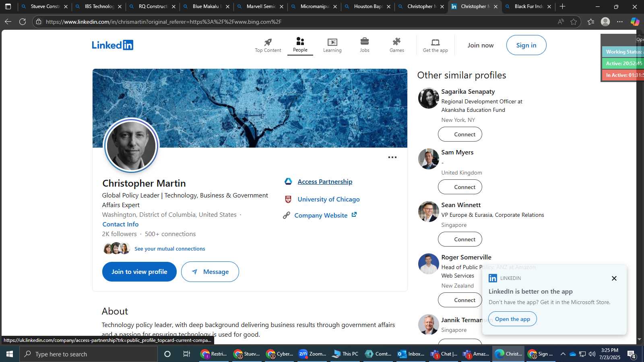The width and height of the screenshot is (644, 362).
Task: Open browser Settings and more menu
Action: click(x=620, y=22)
